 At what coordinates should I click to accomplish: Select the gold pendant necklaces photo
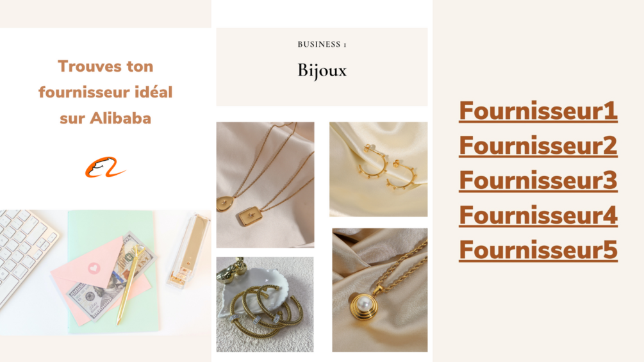pos(265,185)
